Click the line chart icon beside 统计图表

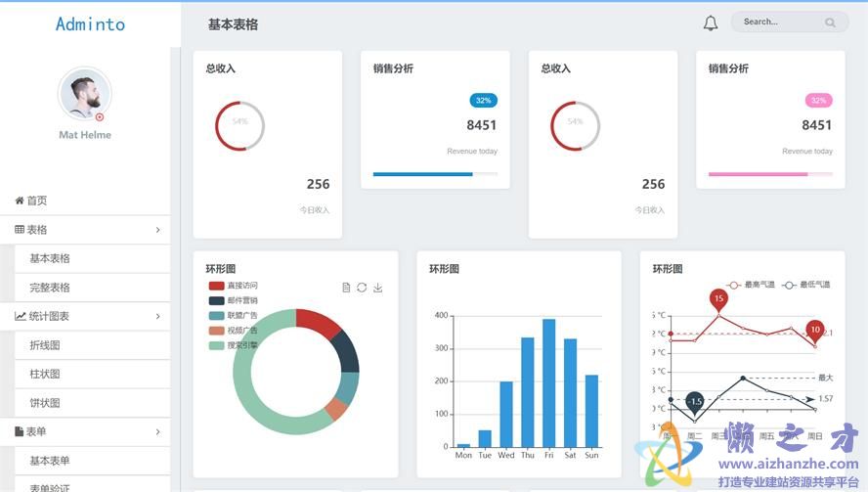coord(21,316)
